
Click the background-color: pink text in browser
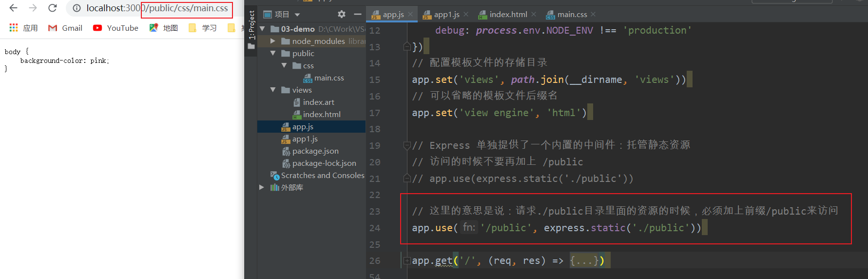click(64, 60)
